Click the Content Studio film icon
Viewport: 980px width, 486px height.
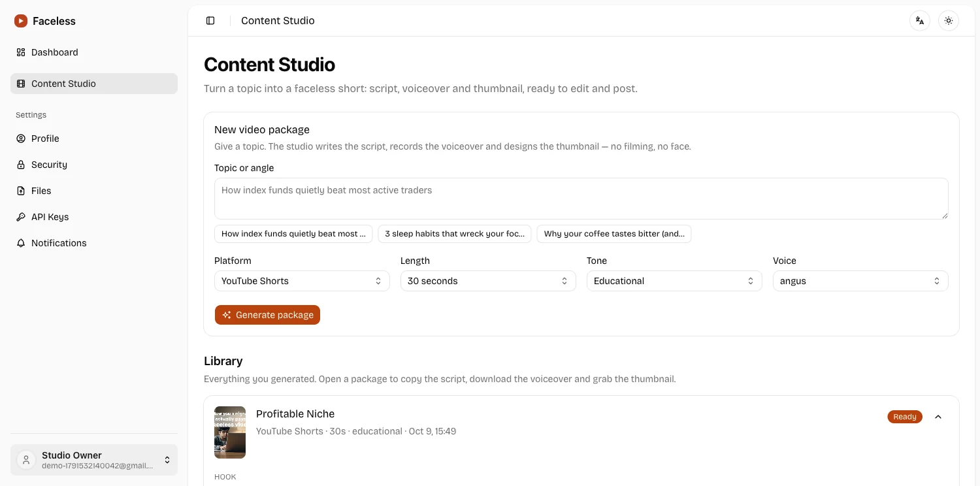point(21,84)
